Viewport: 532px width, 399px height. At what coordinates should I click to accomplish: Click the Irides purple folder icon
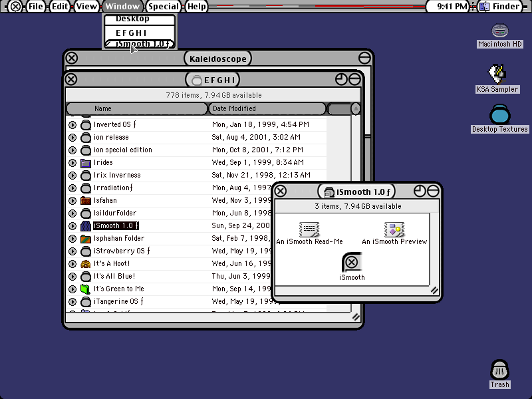86,163
